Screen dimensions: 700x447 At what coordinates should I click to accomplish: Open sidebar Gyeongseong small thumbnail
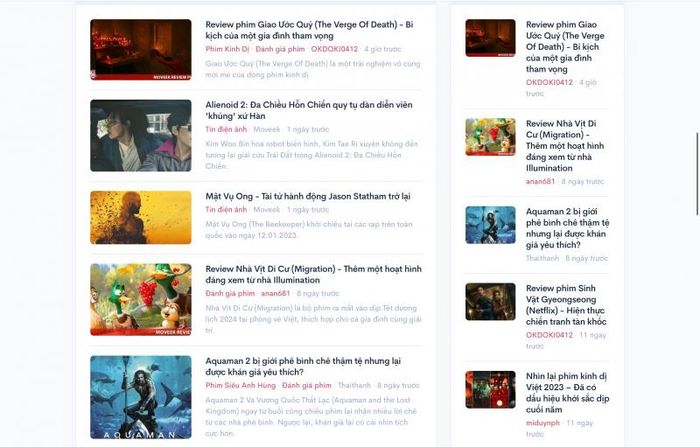(x=490, y=302)
